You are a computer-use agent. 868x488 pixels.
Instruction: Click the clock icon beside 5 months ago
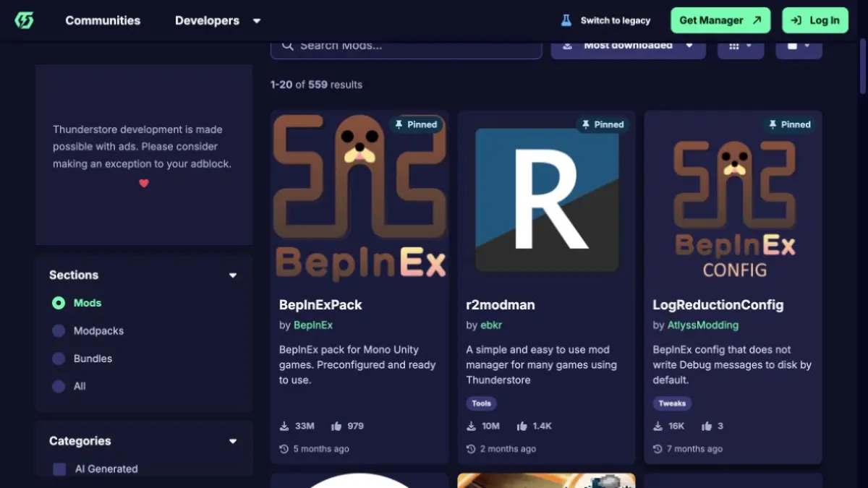[284, 449]
